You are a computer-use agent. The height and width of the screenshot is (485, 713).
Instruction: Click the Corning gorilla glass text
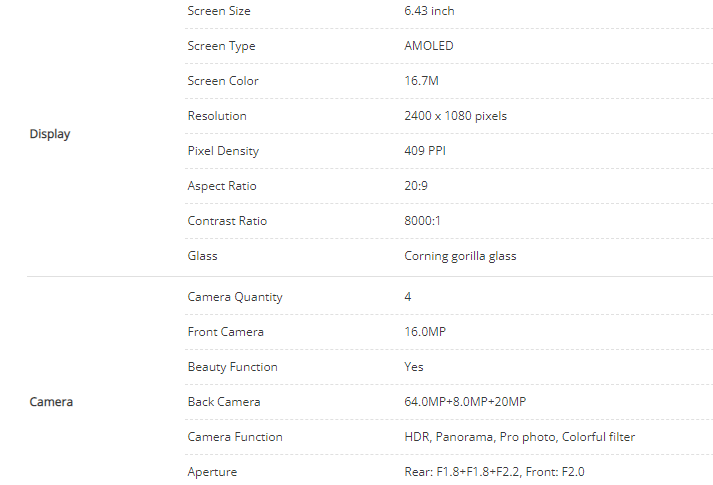click(460, 256)
